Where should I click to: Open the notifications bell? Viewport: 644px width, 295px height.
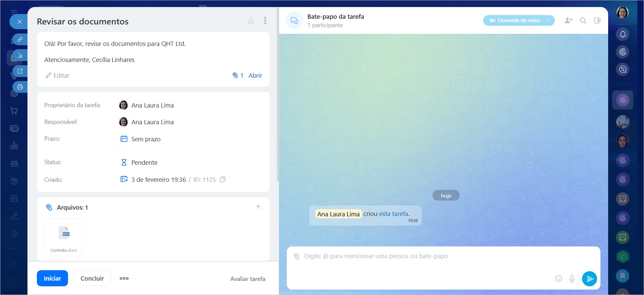623,34
